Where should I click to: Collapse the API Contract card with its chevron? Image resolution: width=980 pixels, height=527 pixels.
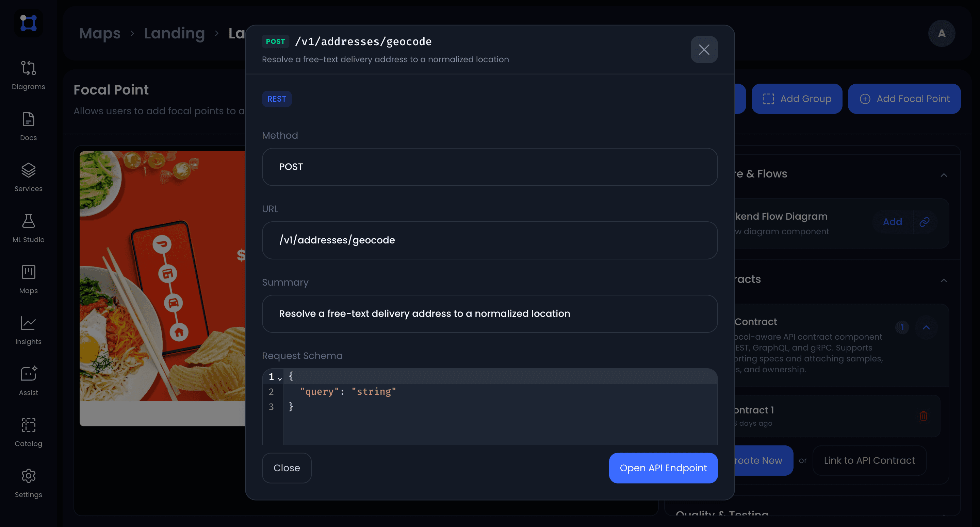coord(926,327)
